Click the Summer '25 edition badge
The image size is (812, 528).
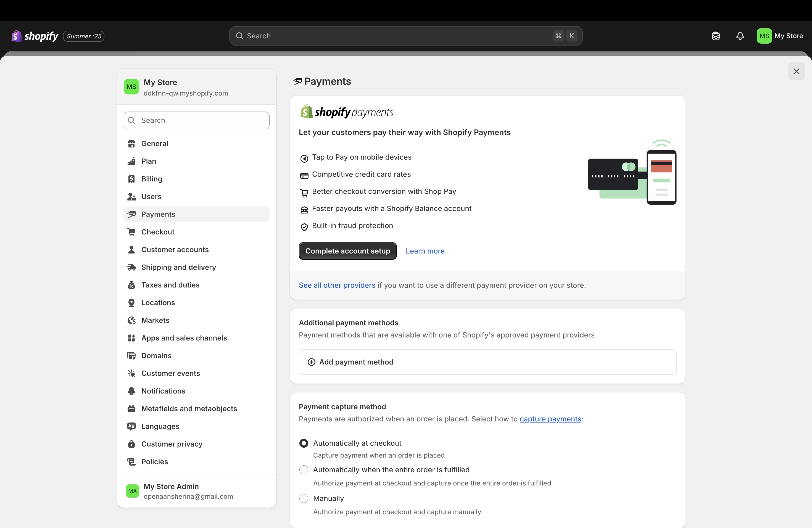tap(84, 36)
